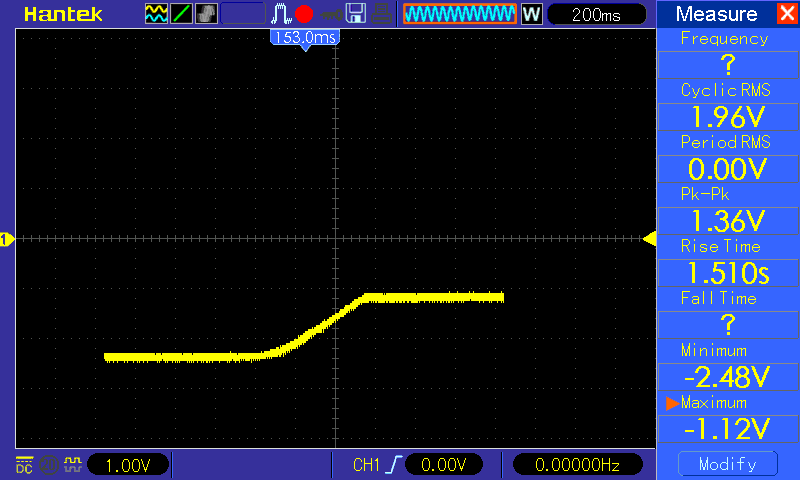800x480 pixels.
Task: Select the Rise Time measurement label
Action: tap(720, 246)
